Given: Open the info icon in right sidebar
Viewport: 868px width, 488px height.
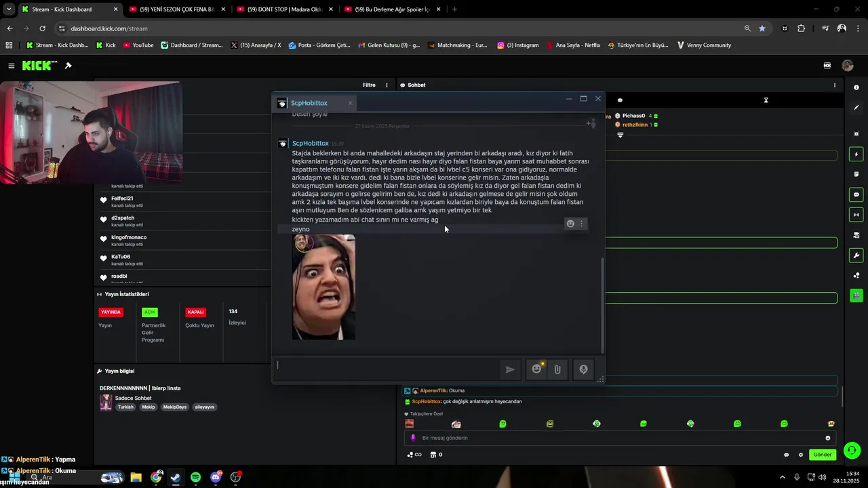Looking at the screenshot, I should pos(856,87).
